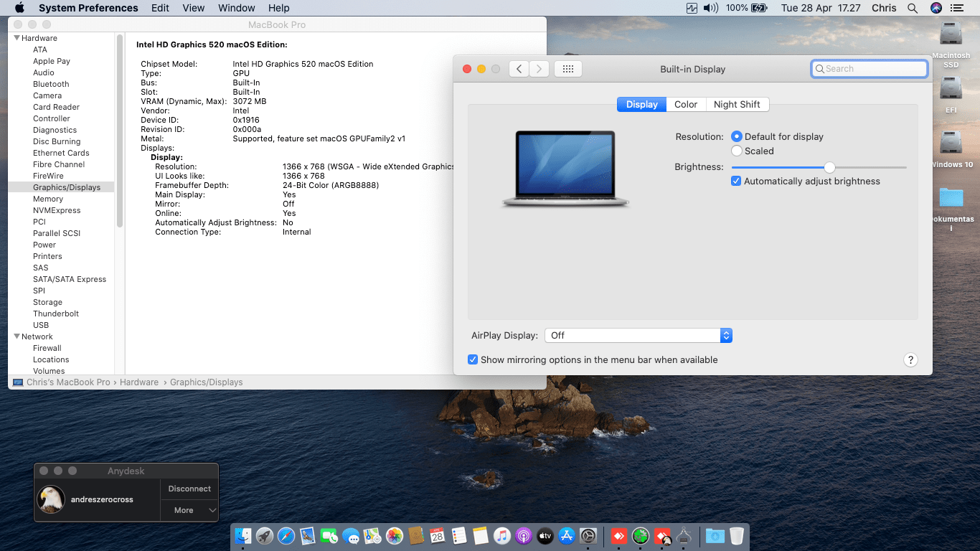Open Reminders list icon in Dock
This screenshot has width=980, height=551.
(458, 535)
